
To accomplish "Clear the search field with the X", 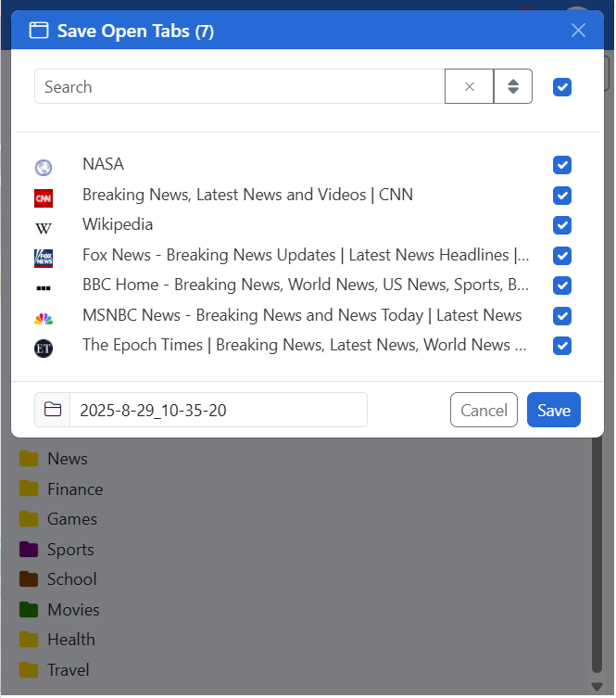I will (470, 86).
